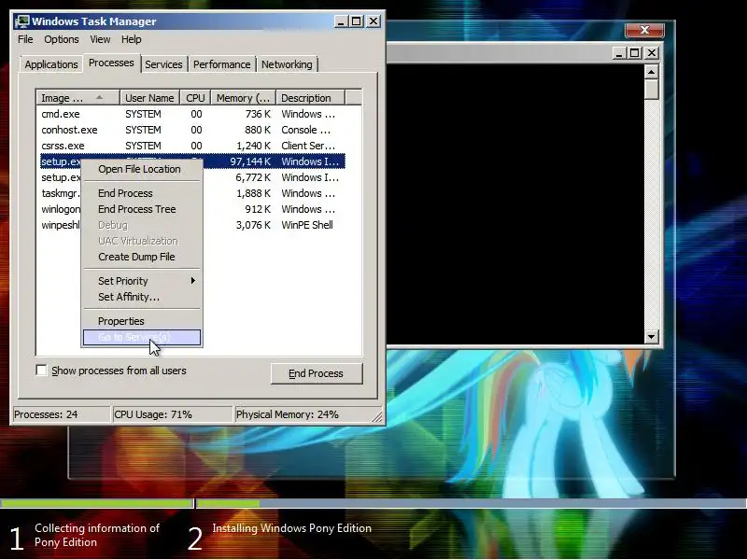The image size is (747, 560).
Task: Open the Help menu
Action: 131,39
